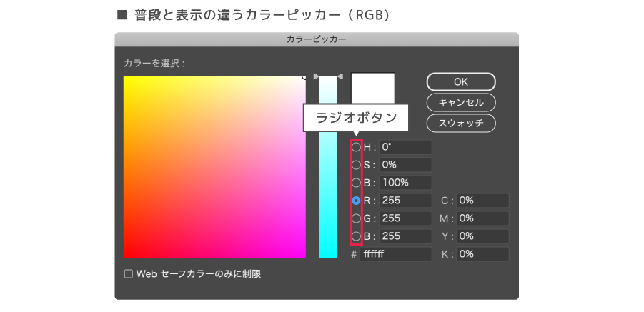
Task: Click the hex color code field
Action: click(x=395, y=254)
